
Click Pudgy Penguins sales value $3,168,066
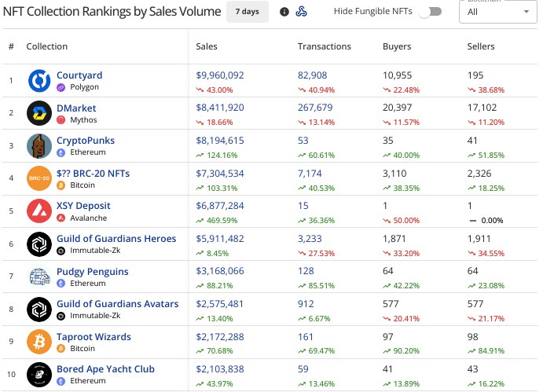[x=220, y=271]
